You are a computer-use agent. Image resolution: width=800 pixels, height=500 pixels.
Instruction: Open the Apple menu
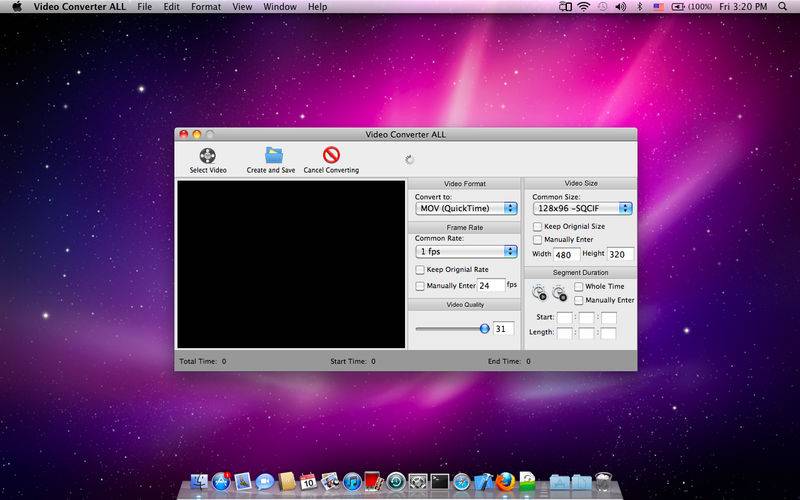pos(17,7)
